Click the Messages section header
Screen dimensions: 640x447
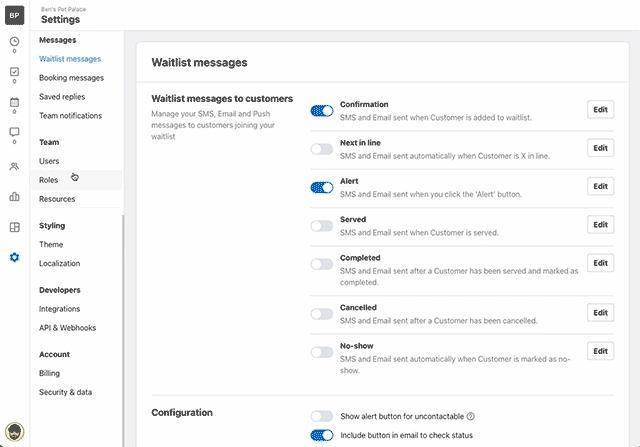click(58, 40)
